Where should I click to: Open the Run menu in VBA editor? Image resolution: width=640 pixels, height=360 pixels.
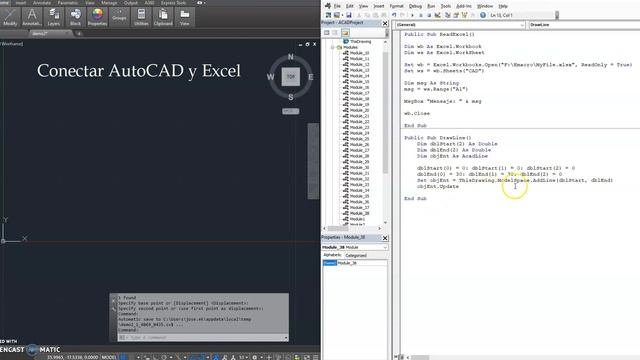pos(431,6)
